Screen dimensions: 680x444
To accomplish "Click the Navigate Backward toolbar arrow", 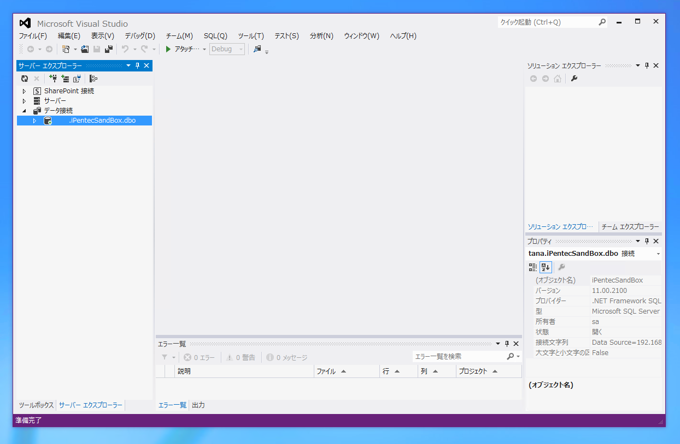I will [x=30, y=49].
